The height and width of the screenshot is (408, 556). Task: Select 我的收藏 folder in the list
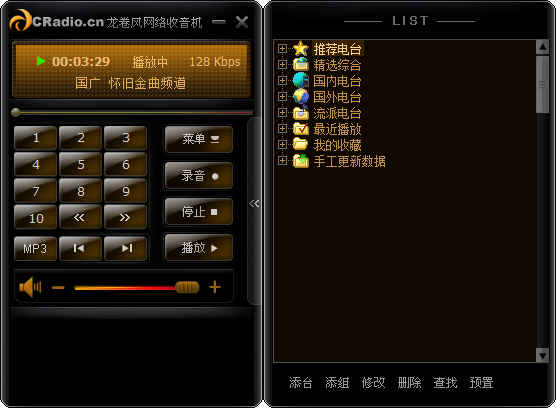click(x=337, y=145)
